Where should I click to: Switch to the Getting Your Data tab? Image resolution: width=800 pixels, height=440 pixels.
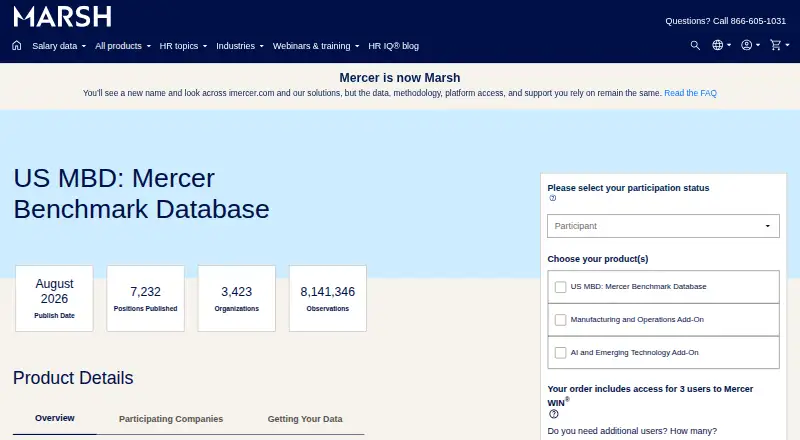305,419
